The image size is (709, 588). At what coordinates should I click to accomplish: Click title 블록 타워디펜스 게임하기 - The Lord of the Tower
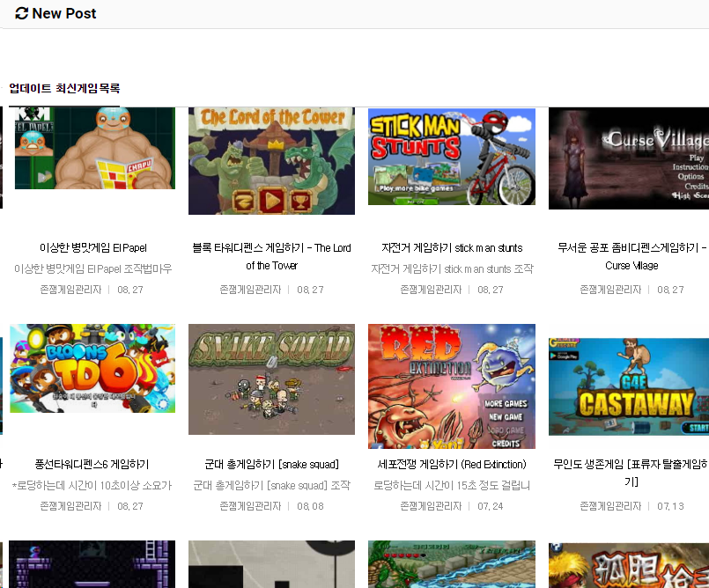[271, 256]
